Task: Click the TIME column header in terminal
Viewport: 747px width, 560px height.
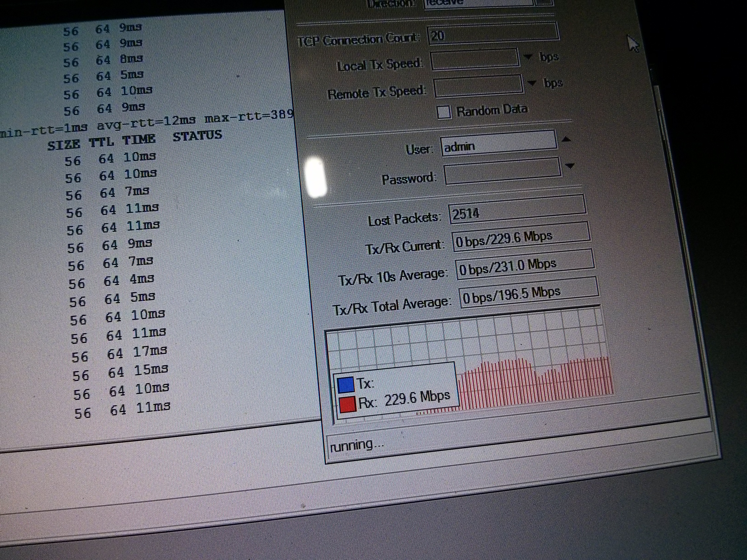Action: point(138,140)
